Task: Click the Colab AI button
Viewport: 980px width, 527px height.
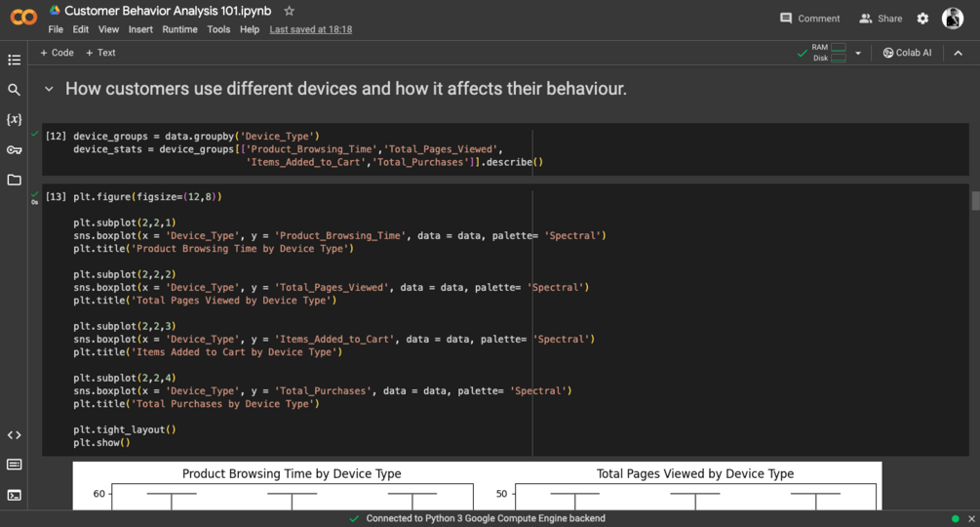Action: [907, 53]
